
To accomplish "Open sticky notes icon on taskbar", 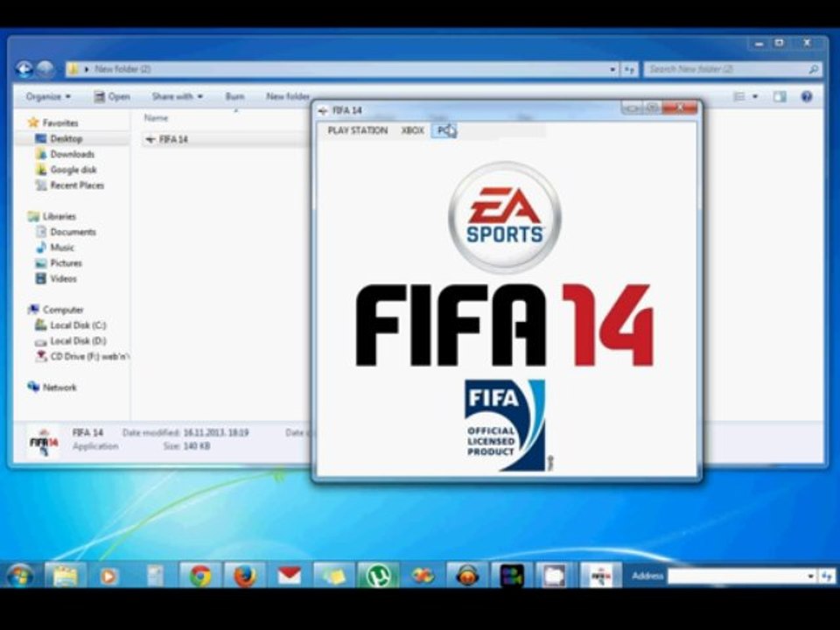I will point(333,576).
